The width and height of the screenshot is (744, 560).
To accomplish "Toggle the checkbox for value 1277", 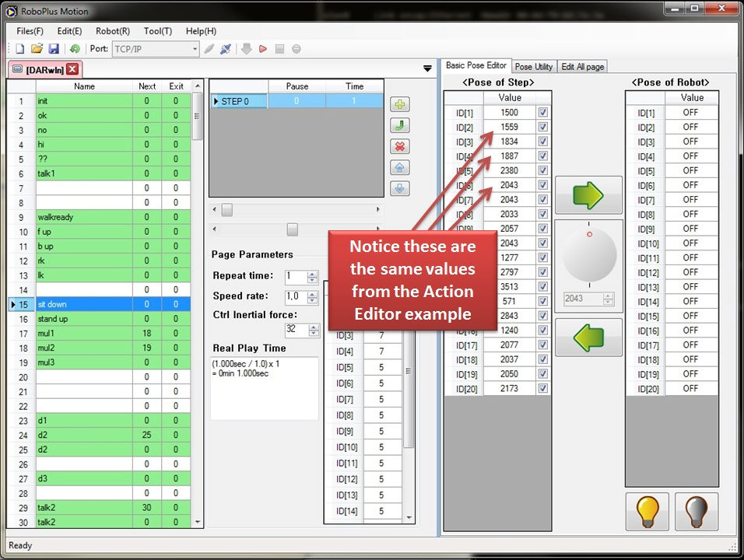I will 542,257.
